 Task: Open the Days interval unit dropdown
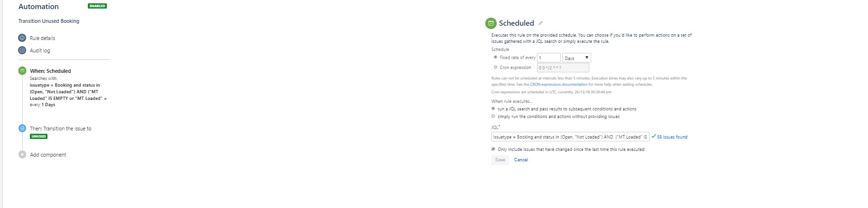click(576, 58)
